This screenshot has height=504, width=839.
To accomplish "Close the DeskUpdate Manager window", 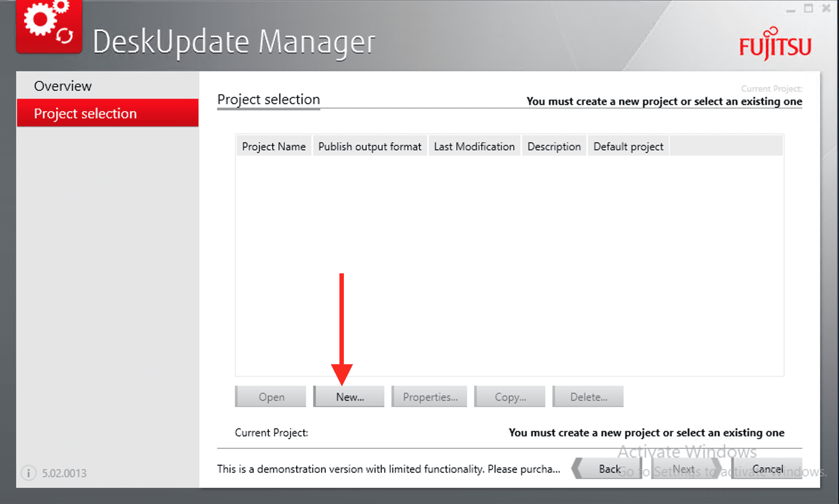I will click(826, 8).
